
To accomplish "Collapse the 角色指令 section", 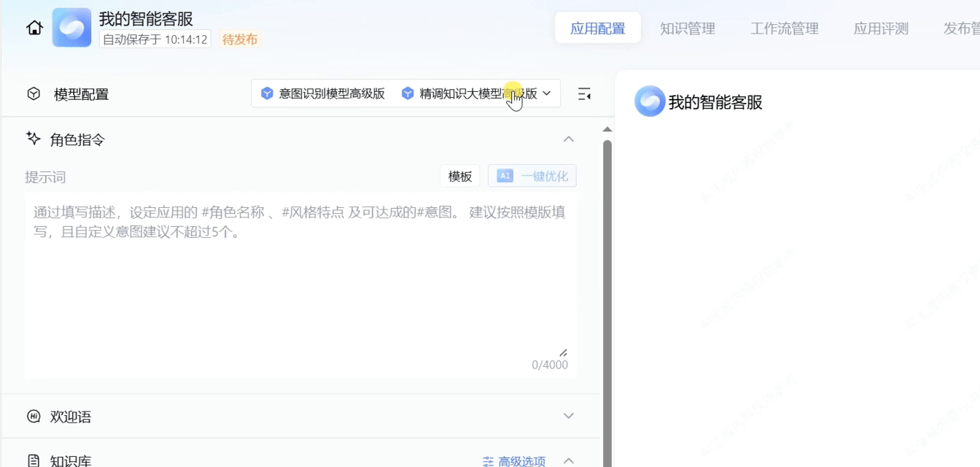I will [569, 139].
